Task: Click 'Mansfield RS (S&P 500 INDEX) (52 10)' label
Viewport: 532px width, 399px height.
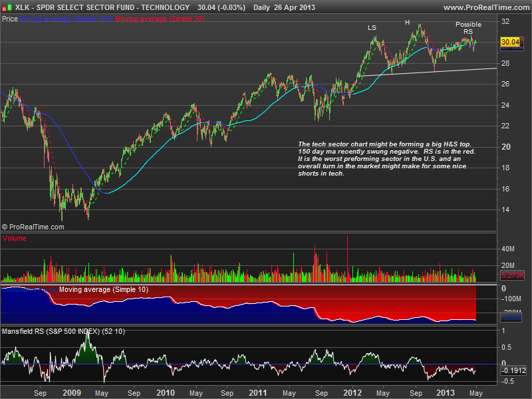Action: tap(63, 331)
